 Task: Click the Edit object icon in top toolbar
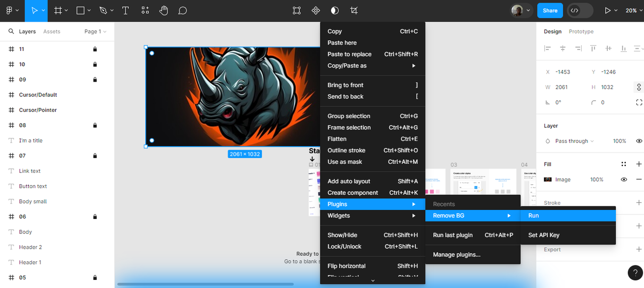297,11
